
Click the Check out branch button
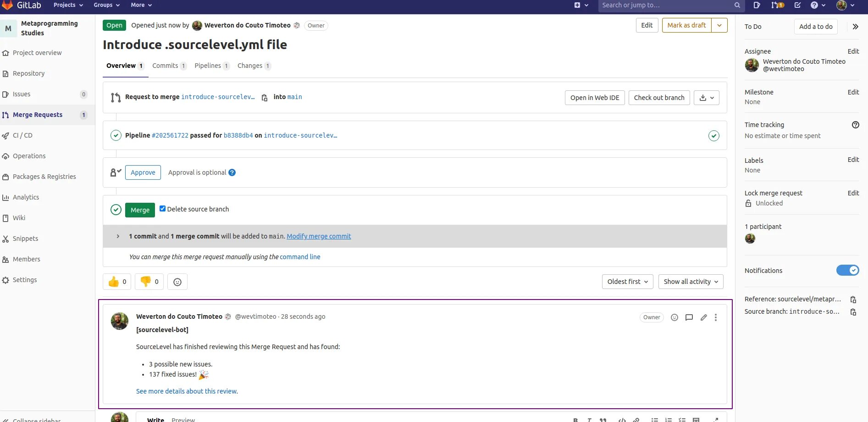(x=659, y=98)
